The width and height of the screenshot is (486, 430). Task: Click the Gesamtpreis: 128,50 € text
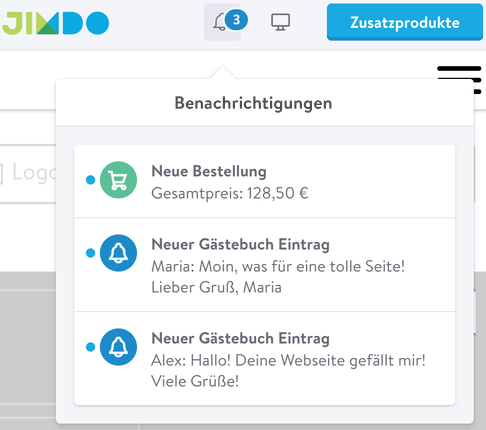230,193
